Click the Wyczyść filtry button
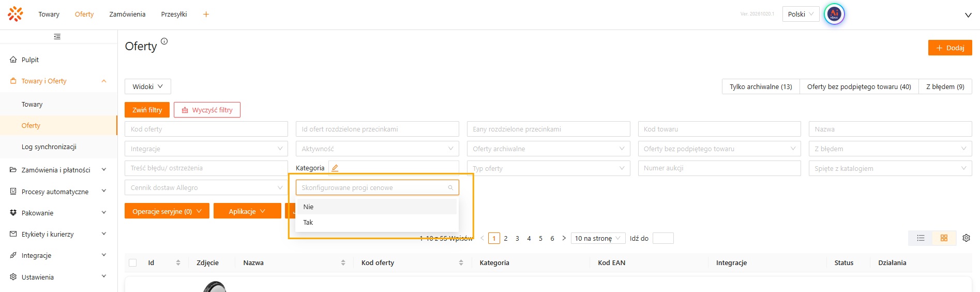The width and height of the screenshot is (980, 292). (x=207, y=110)
